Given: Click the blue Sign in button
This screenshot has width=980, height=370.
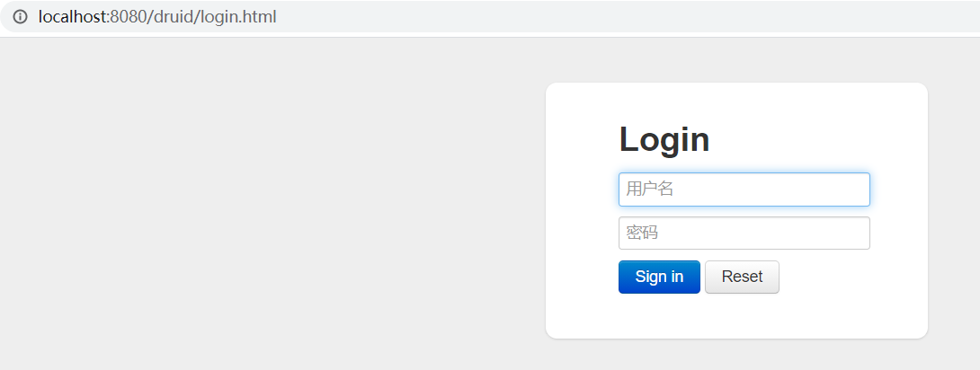Looking at the screenshot, I should tap(659, 277).
